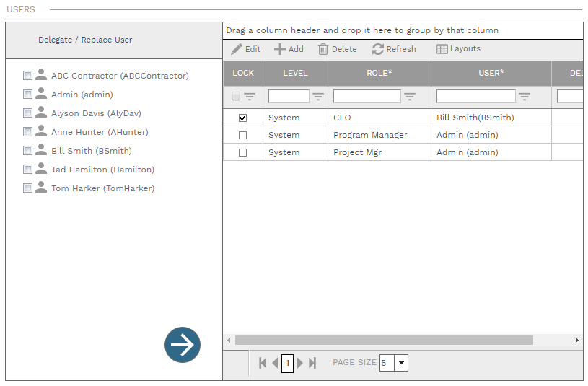Go to the last grid page
Viewport: 588px width, 386px height.
312,363
